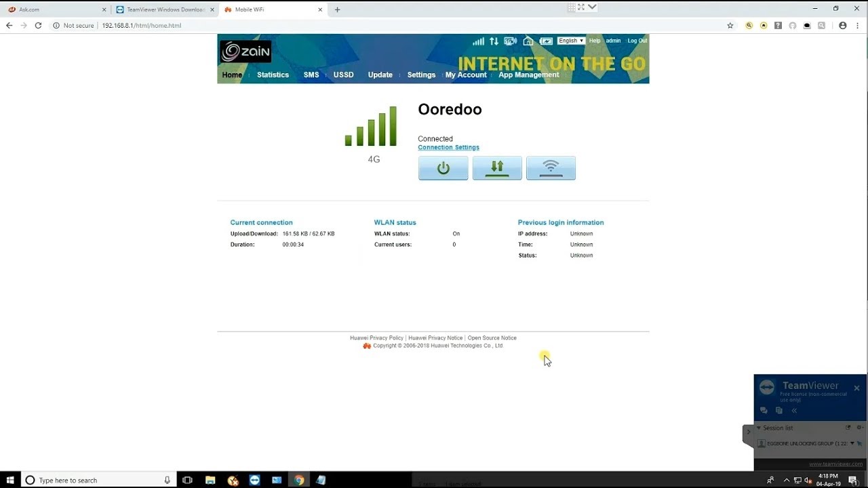Open the Chrome profile avatar icon
The image size is (868, 488).
coord(843,25)
